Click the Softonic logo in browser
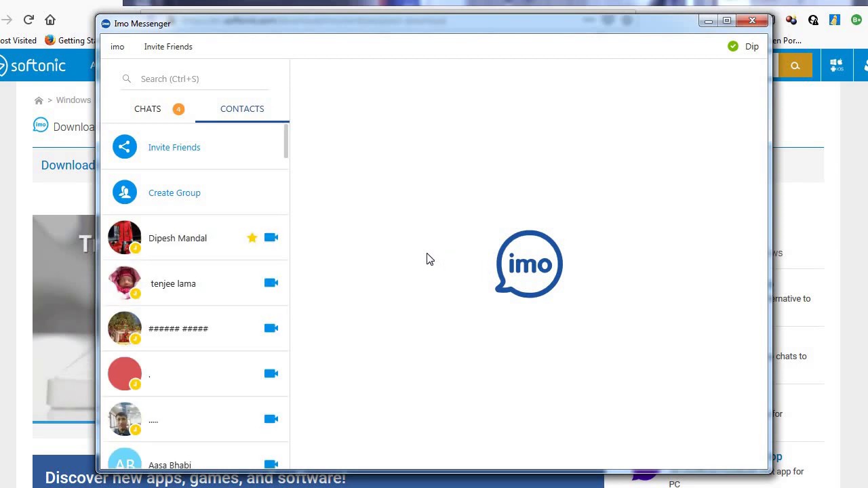 [33, 66]
